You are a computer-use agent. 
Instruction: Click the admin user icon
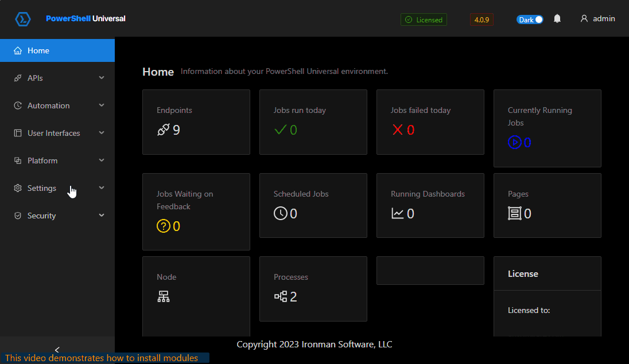[x=584, y=18]
